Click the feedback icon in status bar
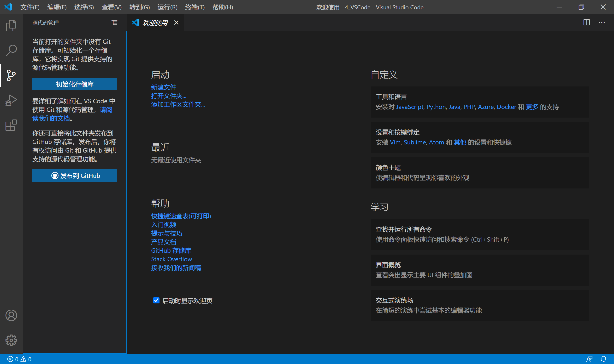 589,359
